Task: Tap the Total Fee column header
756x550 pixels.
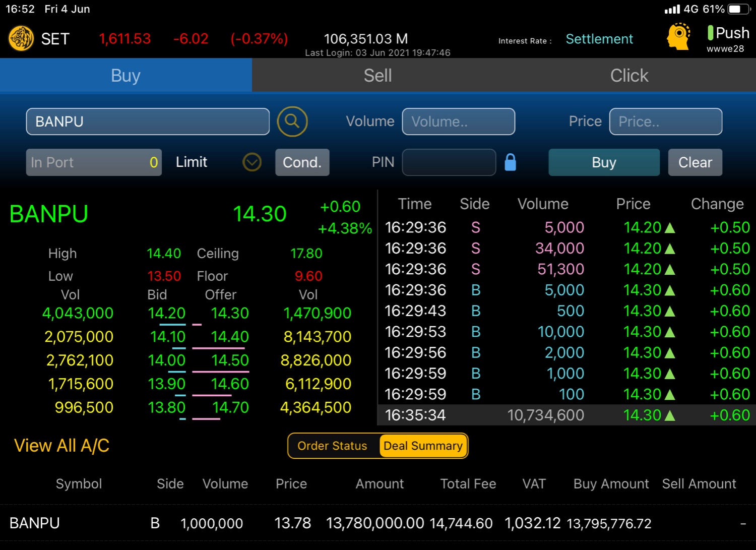Action: coord(468,484)
